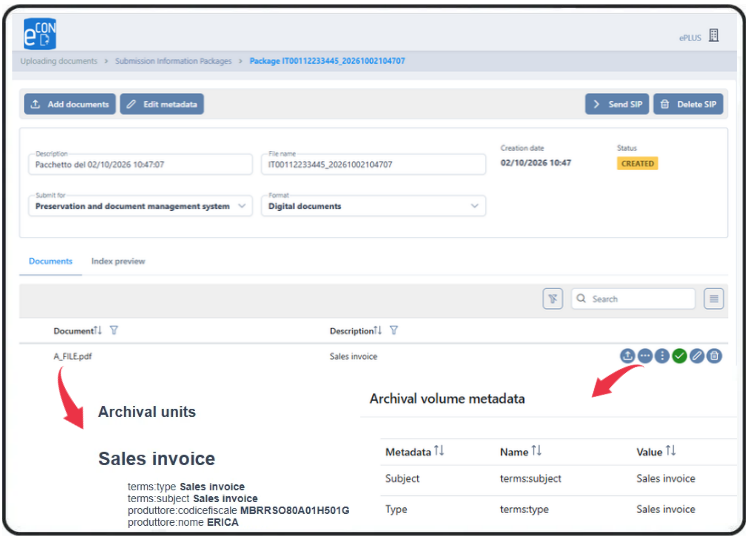Clear filters with the filter-slash icon
This screenshot has width=748, height=540.
[x=553, y=299]
